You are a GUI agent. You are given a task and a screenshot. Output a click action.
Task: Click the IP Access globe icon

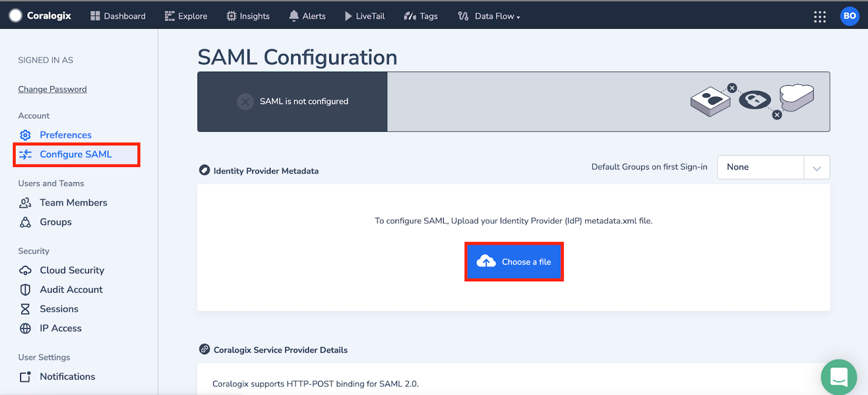(x=25, y=328)
